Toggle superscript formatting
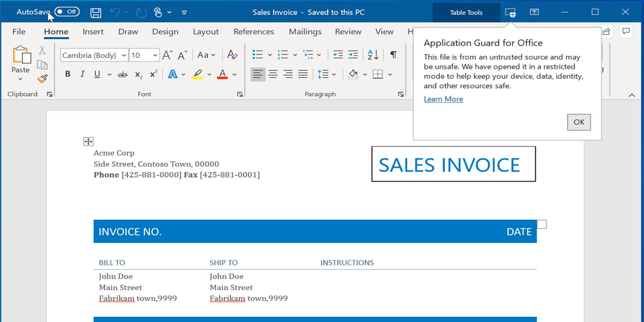 coord(153,74)
